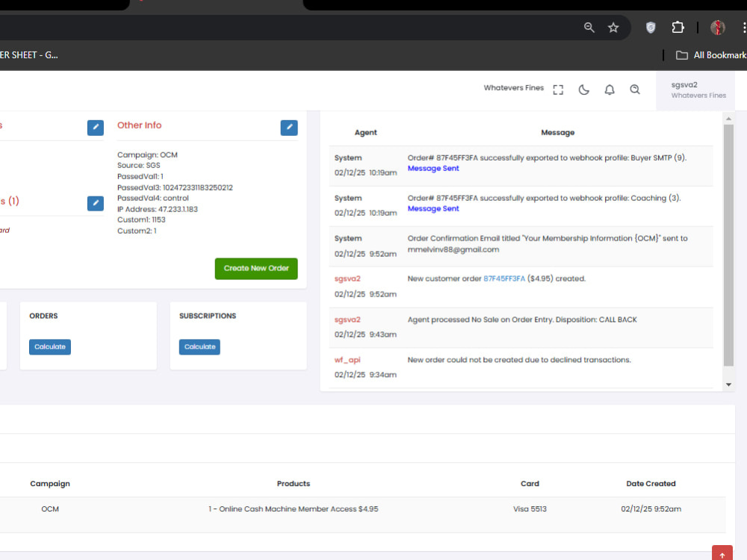Viewport: 747px width, 560px height.
Task: Click the red back-to-top arrow button
Action: 722,553
